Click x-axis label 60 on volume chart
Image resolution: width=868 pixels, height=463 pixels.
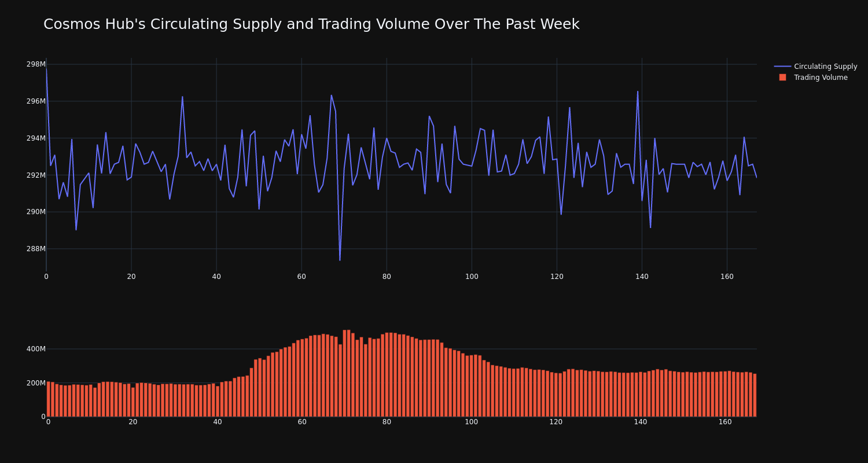pyautogui.click(x=302, y=422)
